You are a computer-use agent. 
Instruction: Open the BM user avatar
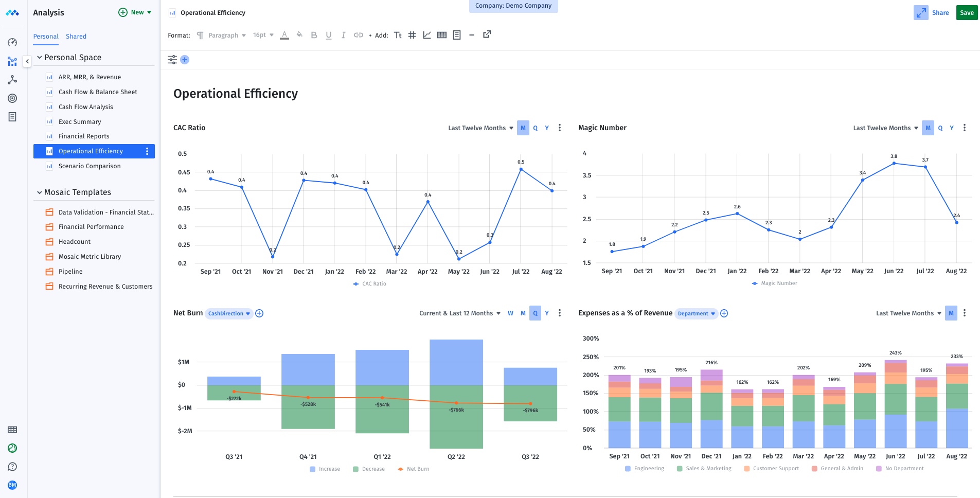pyautogui.click(x=12, y=485)
